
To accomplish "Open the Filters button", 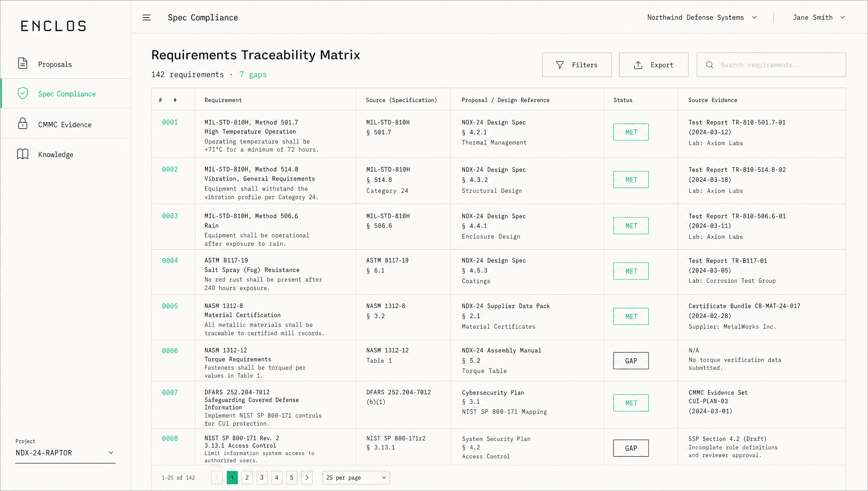I will coord(577,65).
